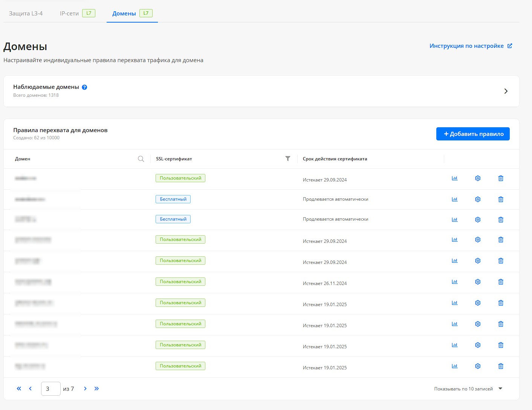
Task: Click Бесплатный badge in the second row
Action: pos(173,199)
